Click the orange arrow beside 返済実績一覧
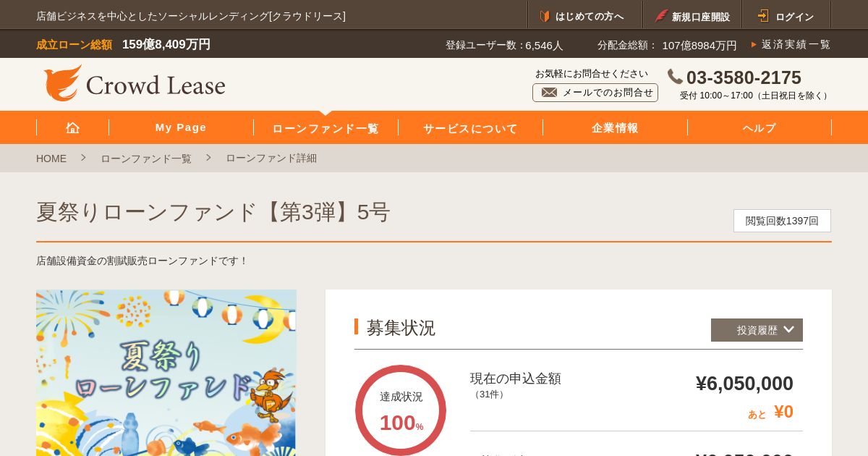The width and height of the screenshot is (868, 456). pyautogui.click(x=754, y=45)
